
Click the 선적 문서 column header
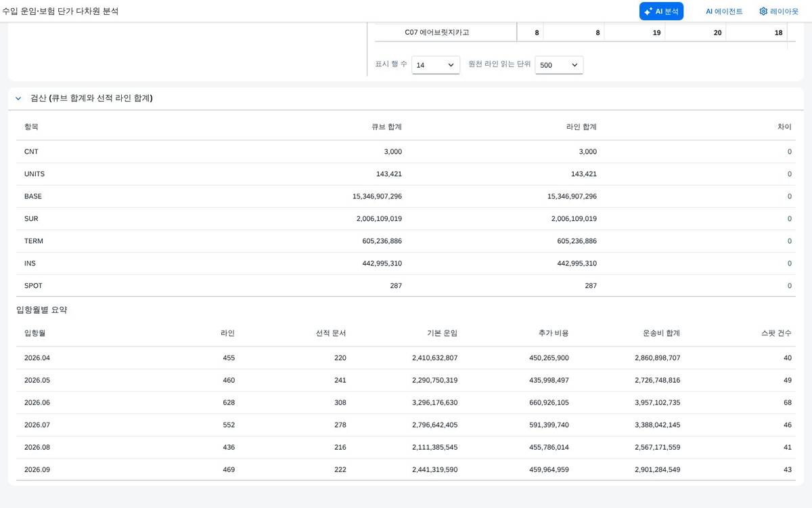click(331, 333)
